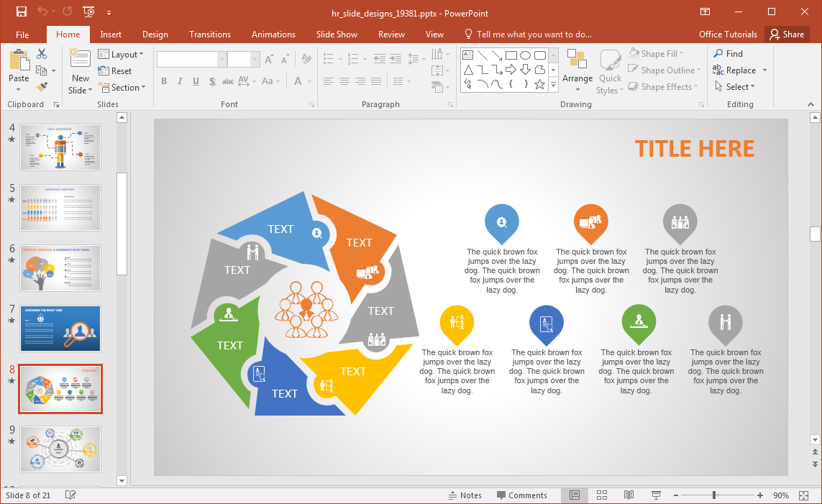Click the New Slide icon

point(80,60)
